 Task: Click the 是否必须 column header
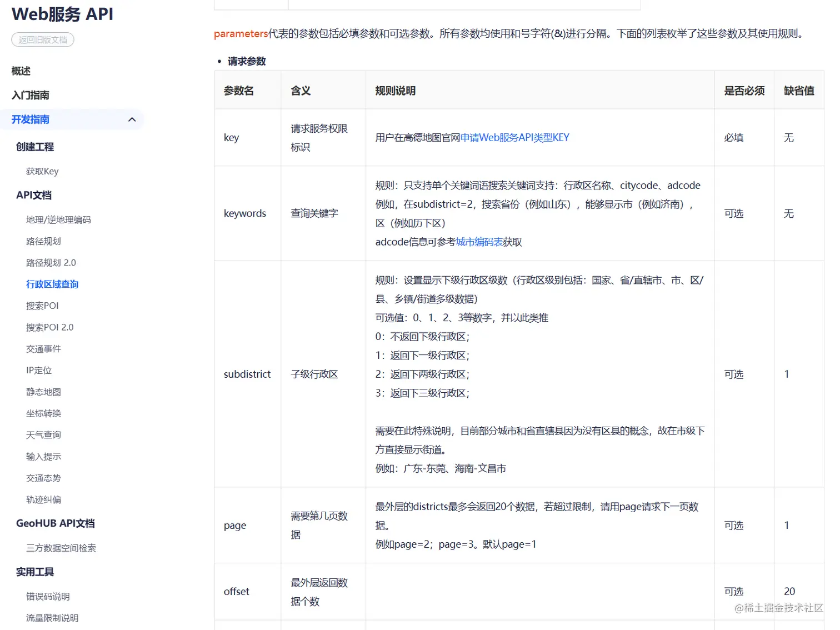744,91
